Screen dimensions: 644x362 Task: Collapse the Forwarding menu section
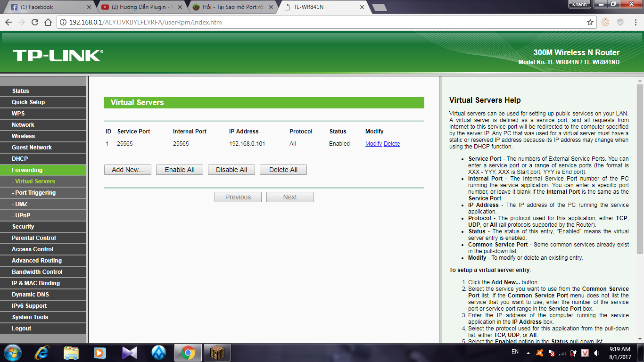(43, 170)
